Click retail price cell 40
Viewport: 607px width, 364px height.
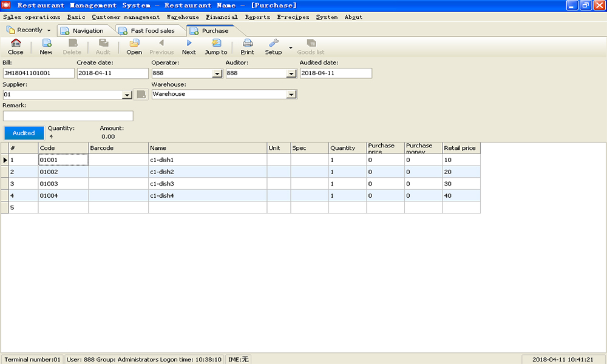[x=461, y=196]
